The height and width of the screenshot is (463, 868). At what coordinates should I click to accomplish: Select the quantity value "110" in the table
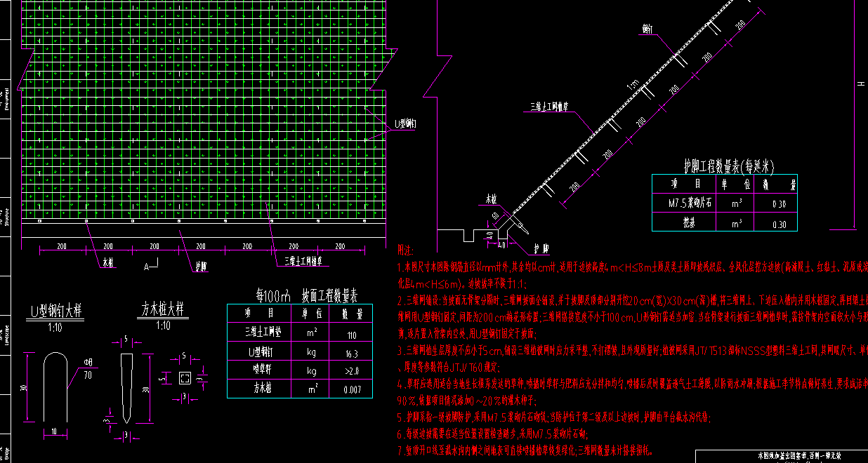click(352, 336)
